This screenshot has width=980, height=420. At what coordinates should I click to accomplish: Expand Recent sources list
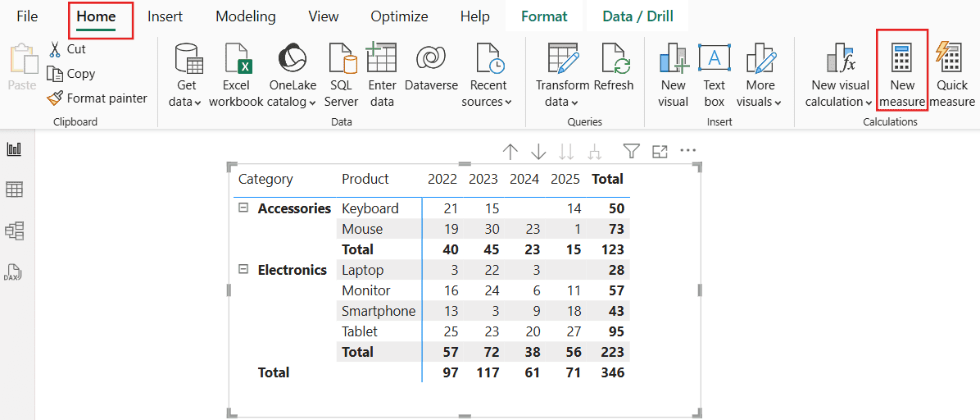487,75
